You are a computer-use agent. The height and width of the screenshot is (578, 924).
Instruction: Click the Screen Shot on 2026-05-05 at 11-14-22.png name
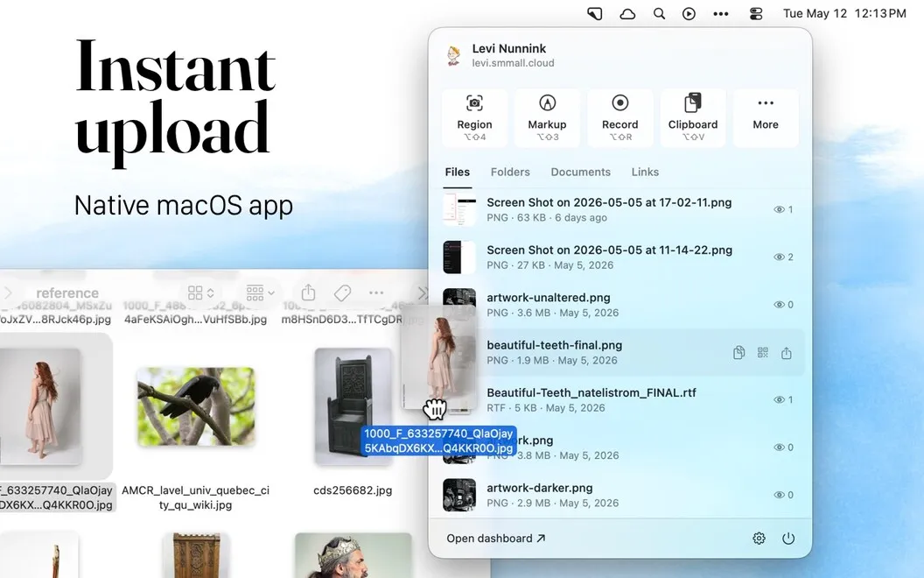click(609, 250)
